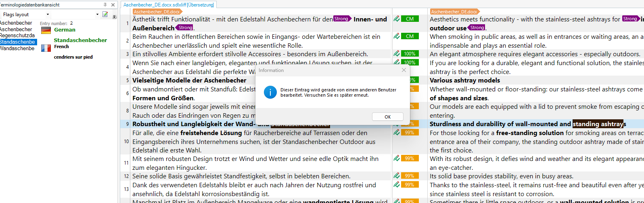Switch to Aschenbecher_DE.docx.sdlxliff tab

[169, 4]
